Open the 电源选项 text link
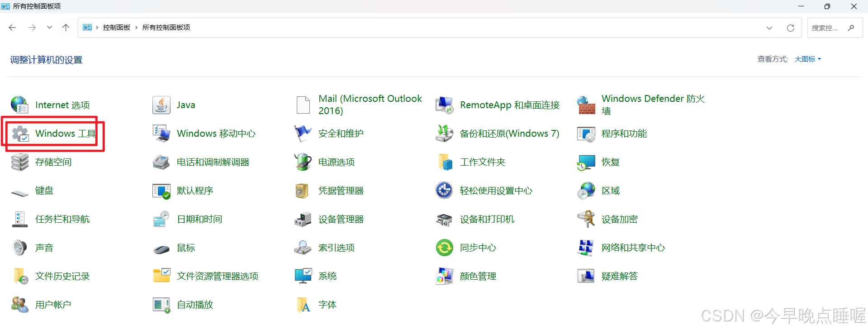 coord(337,162)
